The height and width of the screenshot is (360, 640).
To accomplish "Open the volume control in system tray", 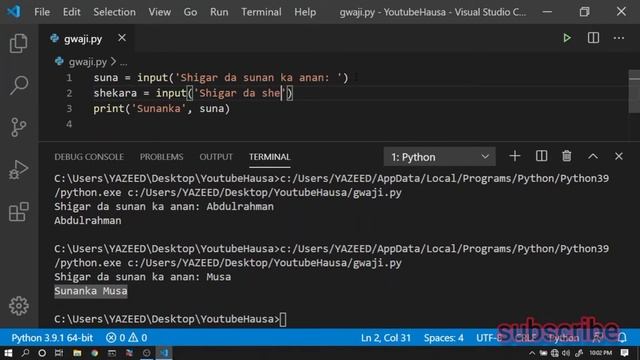I will pos(566,353).
